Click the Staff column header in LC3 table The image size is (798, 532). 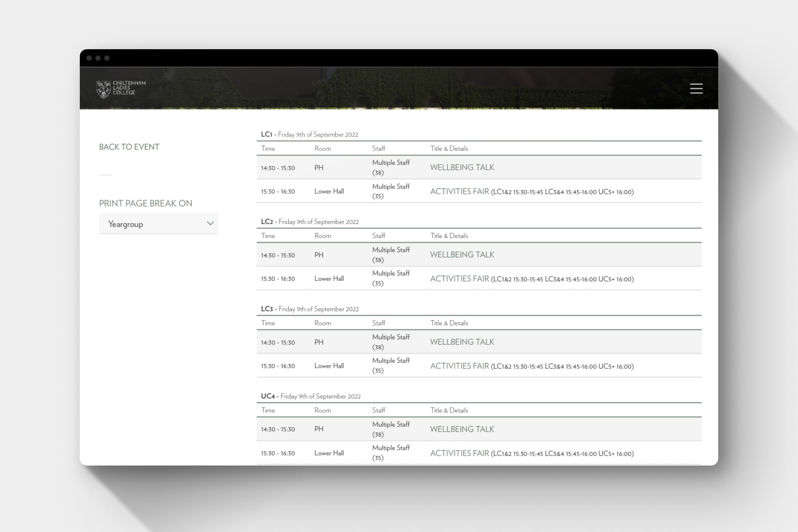[379, 323]
